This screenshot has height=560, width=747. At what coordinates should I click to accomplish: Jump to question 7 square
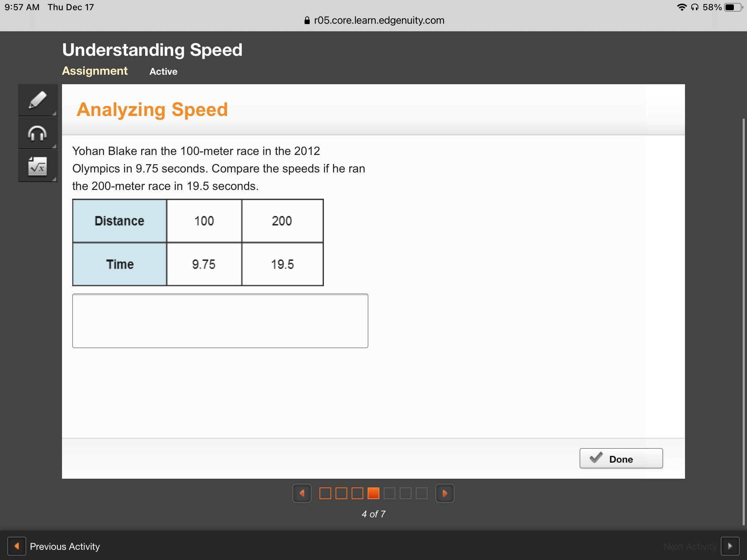tap(421, 493)
